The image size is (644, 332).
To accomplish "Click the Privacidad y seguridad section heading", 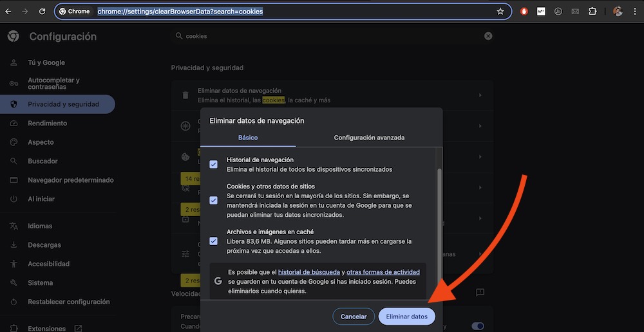I will 207,68.
